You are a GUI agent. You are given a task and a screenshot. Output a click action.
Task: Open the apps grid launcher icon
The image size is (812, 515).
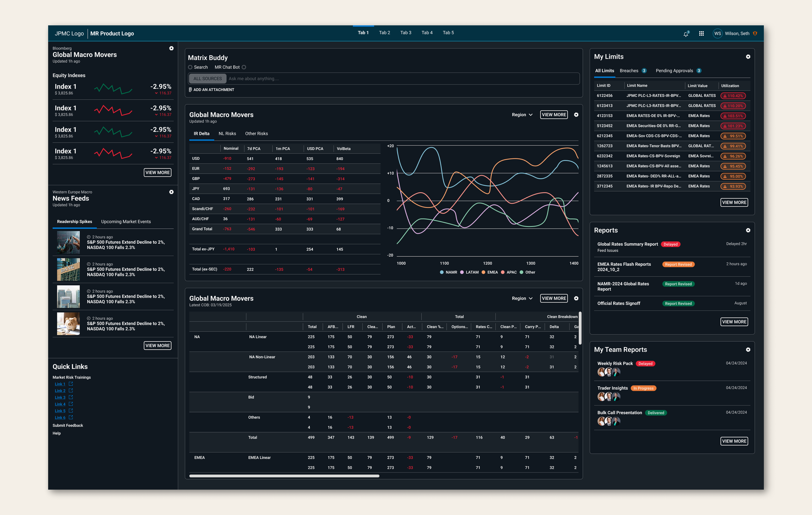pos(701,33)
